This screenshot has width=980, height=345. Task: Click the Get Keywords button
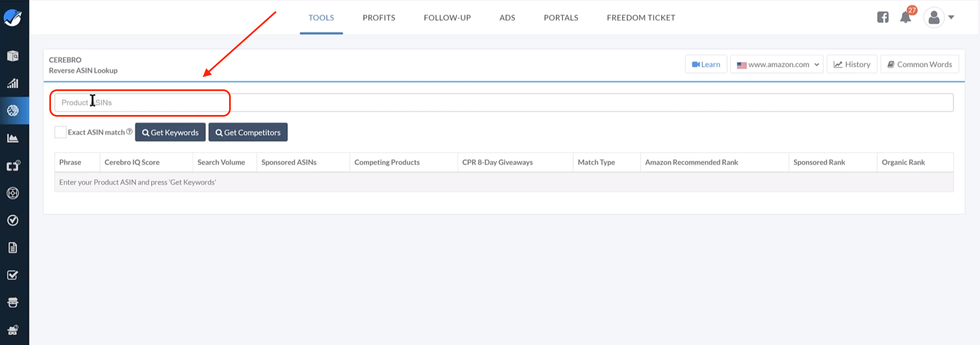170,132
